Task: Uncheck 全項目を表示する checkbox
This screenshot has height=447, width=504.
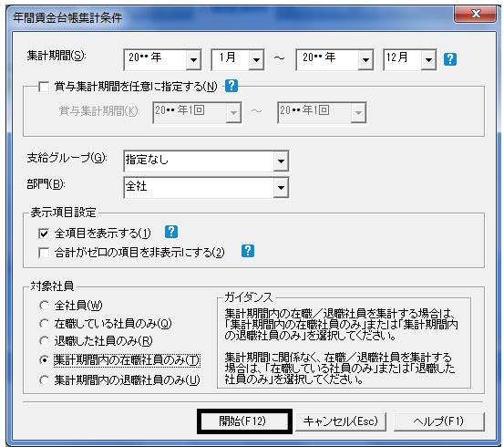Action: (44, 234)
